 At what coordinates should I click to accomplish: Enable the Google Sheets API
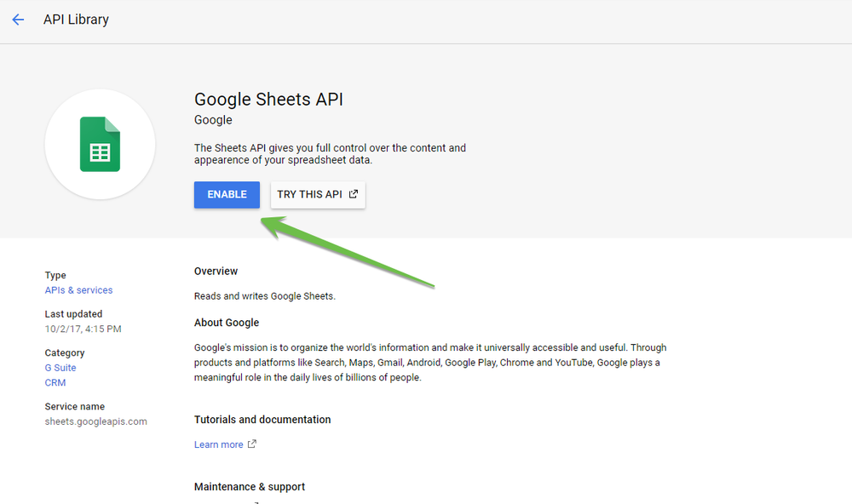(227, 194)
